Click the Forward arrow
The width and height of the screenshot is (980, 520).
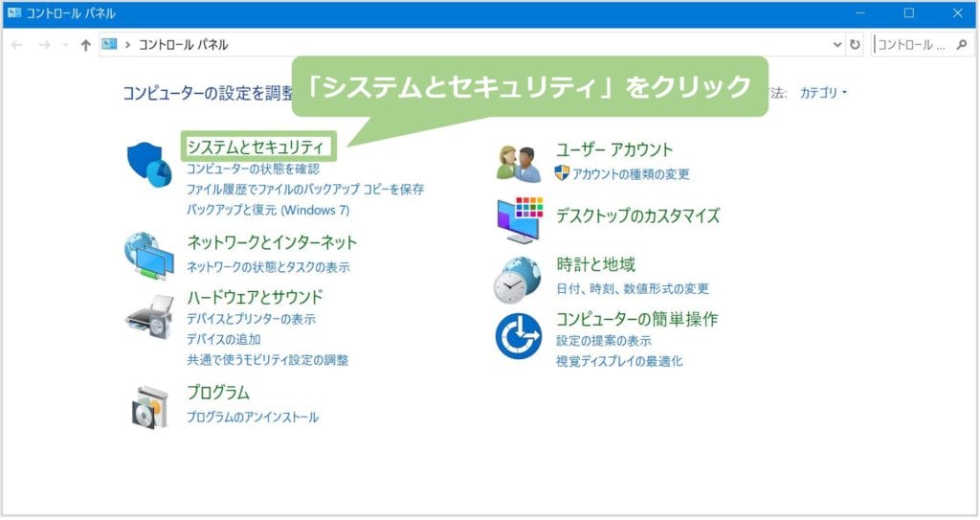point(44,45)
